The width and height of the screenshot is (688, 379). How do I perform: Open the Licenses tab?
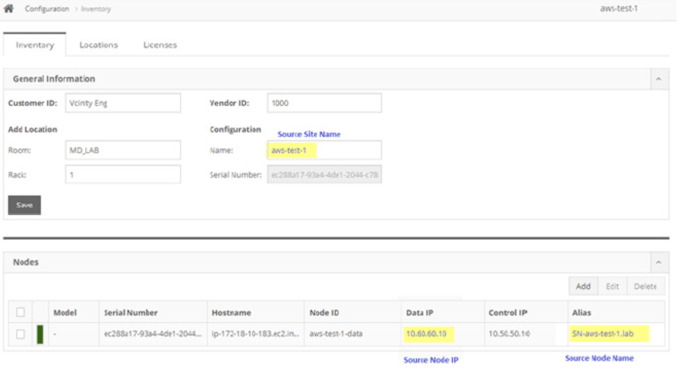click(160, 45)
